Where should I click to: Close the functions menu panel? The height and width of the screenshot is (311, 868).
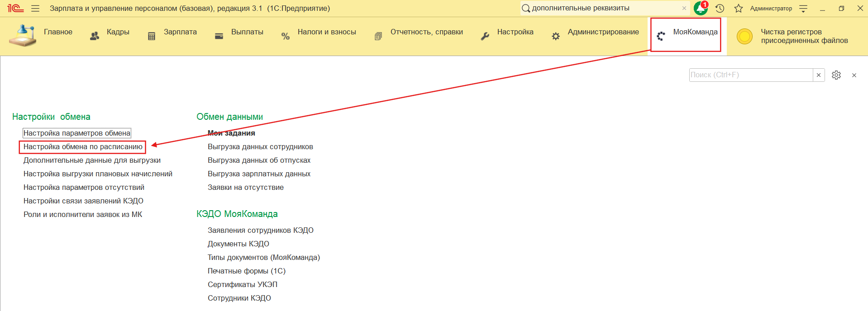tap(854, 75)
